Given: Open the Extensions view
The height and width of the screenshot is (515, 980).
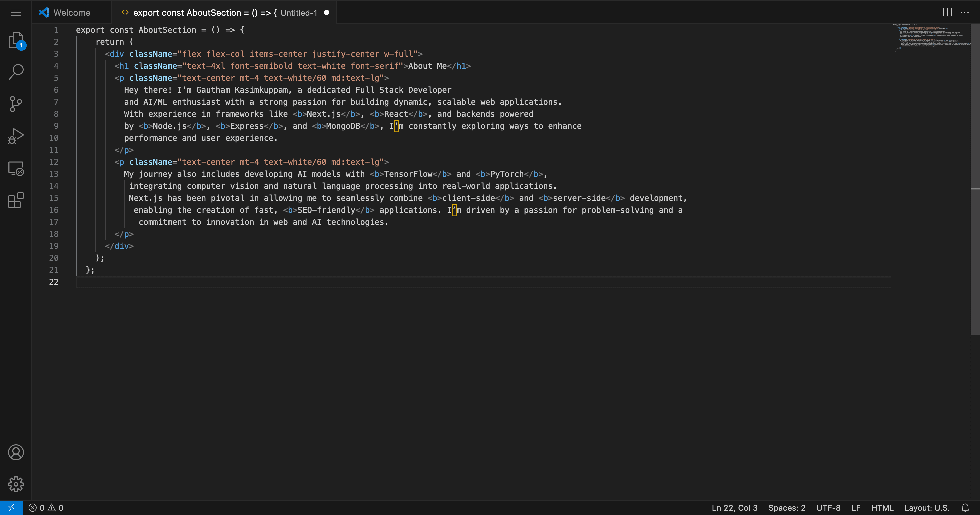Looking at the screenshot, I should [x=16, y=200].
